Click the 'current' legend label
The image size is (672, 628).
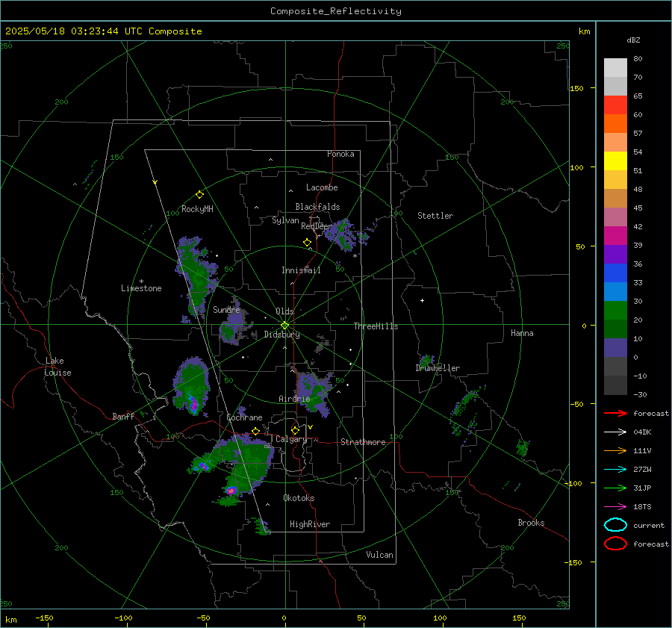pos(649,525)
